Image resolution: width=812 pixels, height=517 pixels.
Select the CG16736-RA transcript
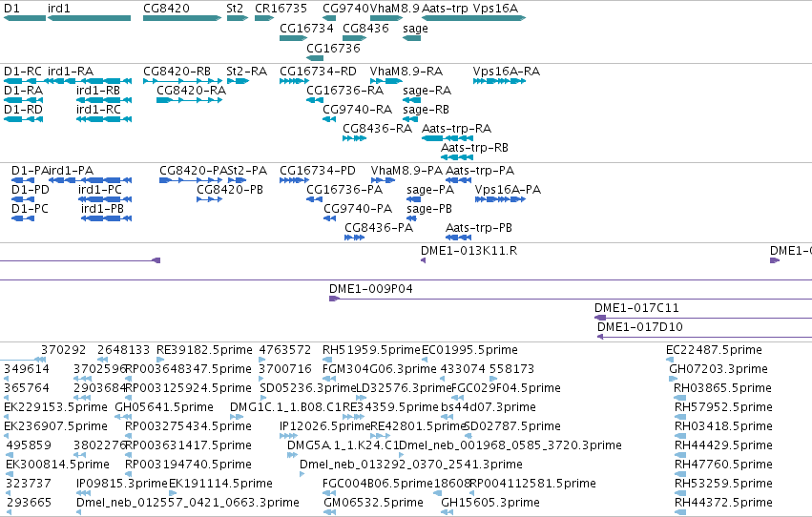pyautogui.click(x=315, y=100)
